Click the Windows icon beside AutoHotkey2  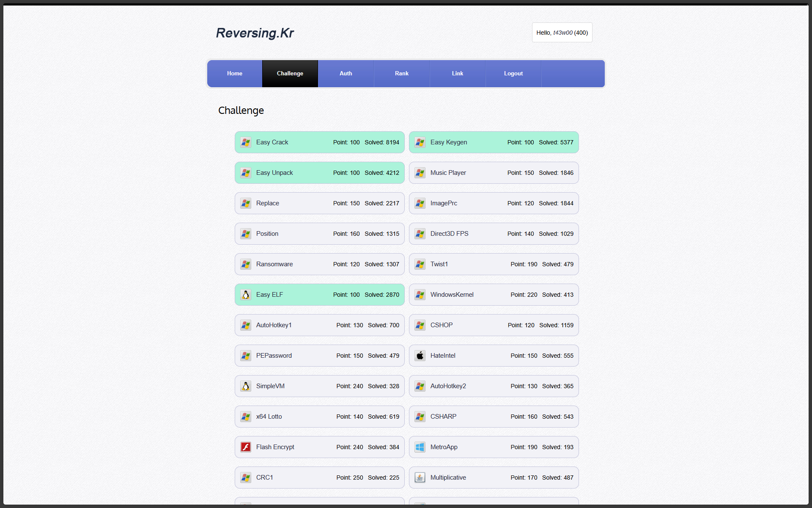(420, 387)
